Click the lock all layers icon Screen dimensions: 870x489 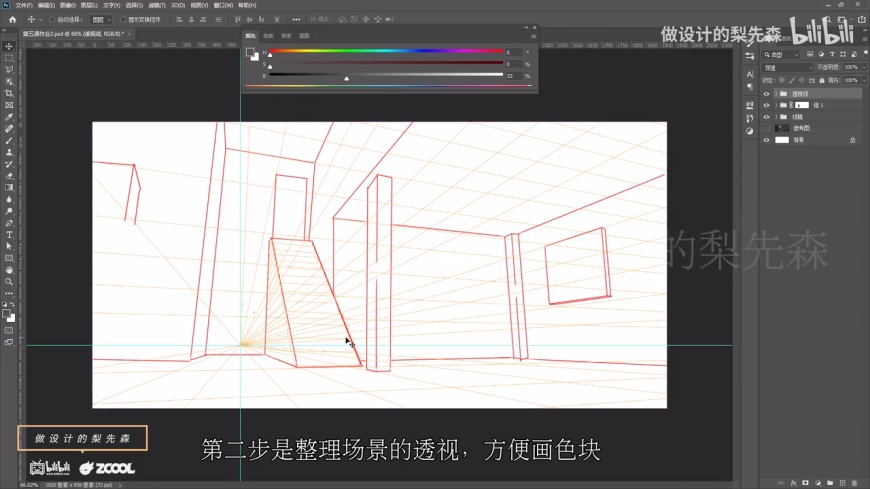tap(822, 80)
